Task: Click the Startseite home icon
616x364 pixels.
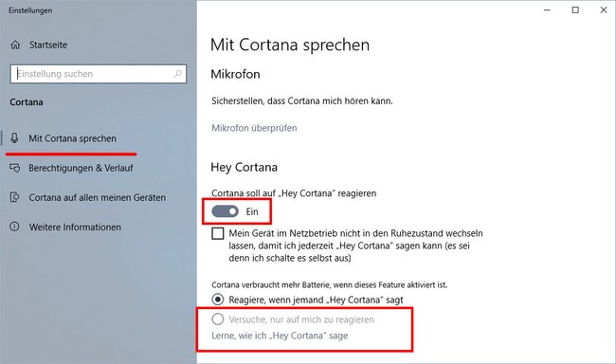Action: [15, 45]
